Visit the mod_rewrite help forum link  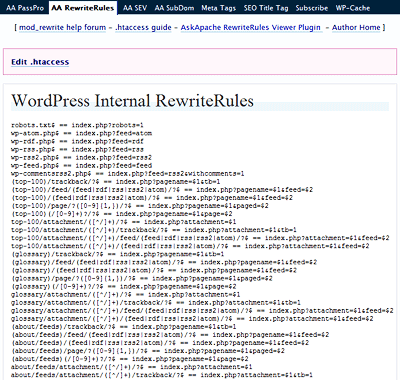(x=62, y=27)
